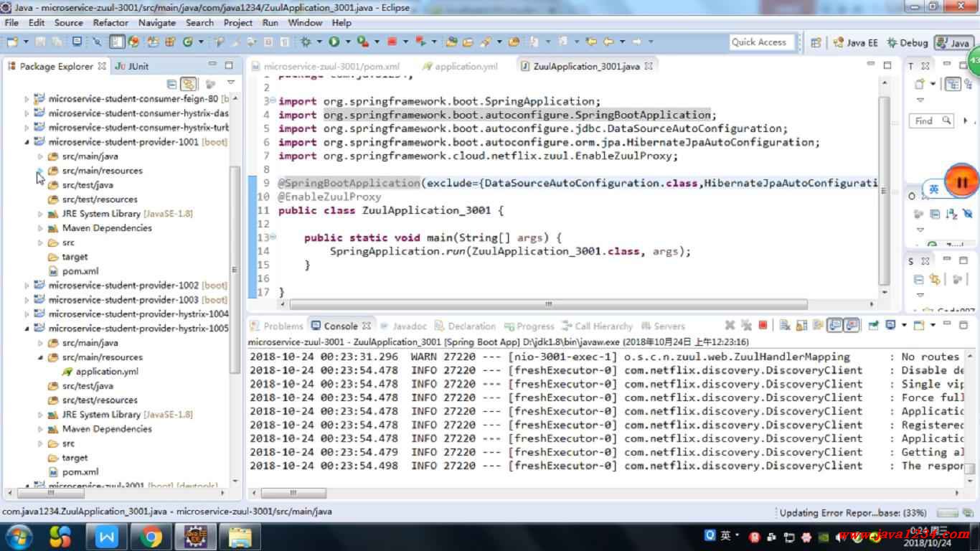Clear the Console output

785,326
